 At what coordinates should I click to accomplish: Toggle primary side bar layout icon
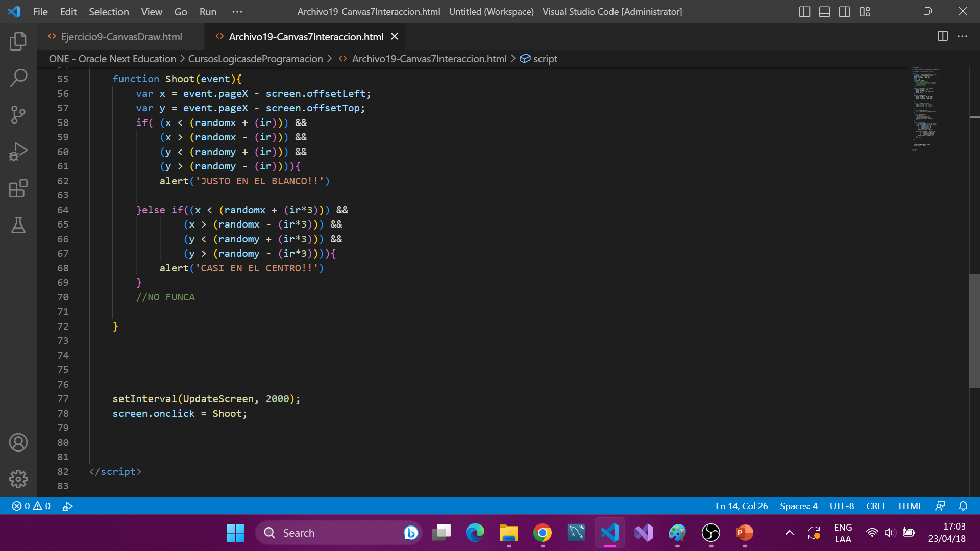tap(804, 12)
